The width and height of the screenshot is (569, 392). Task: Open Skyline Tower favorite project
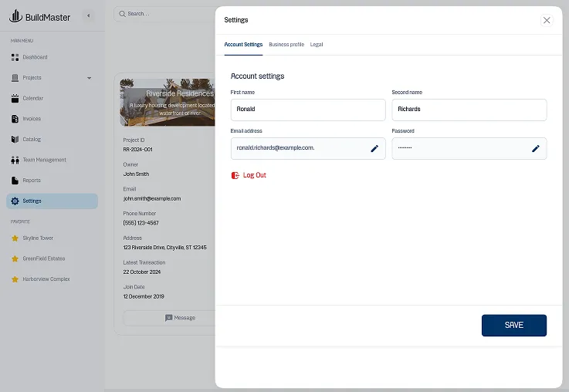(x=37, y=238)
